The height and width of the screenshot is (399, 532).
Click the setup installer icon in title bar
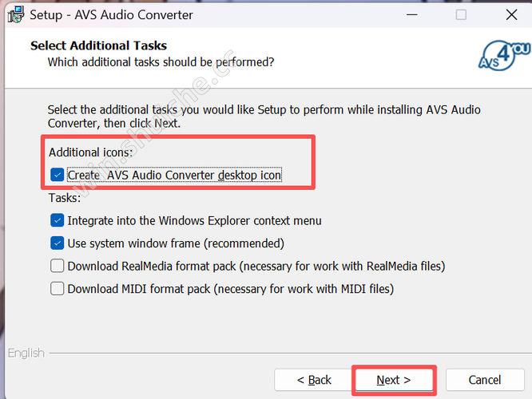pos(13,14)
